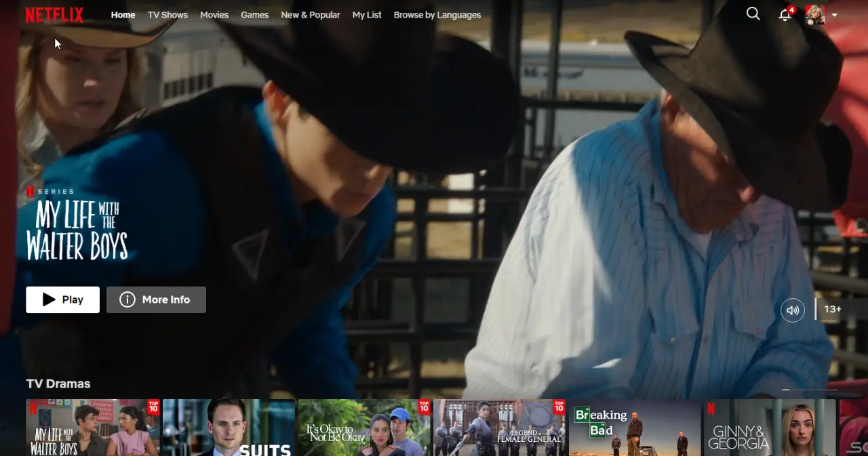Expand the profile dropdown arrow
868x456 pixels.
[834, 15]
